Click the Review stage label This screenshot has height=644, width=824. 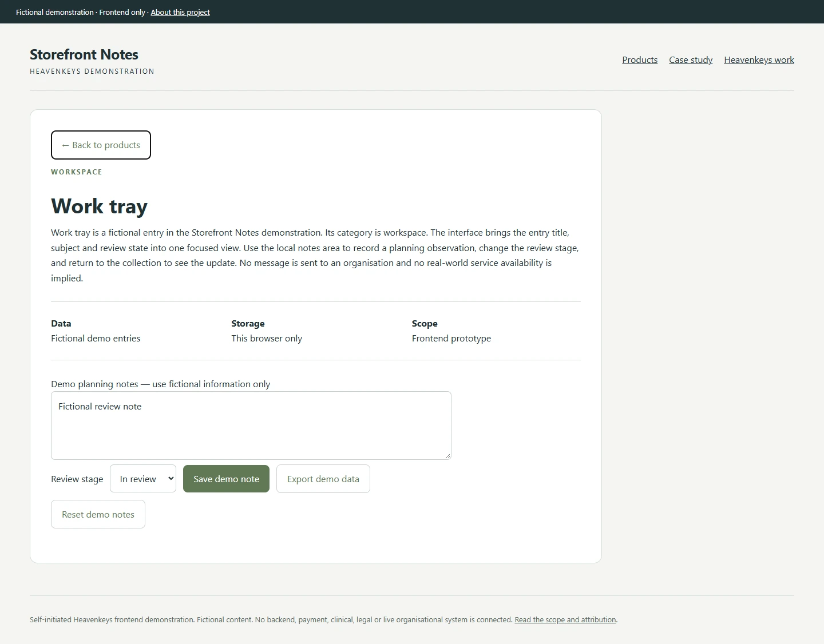tap(77, 479)
